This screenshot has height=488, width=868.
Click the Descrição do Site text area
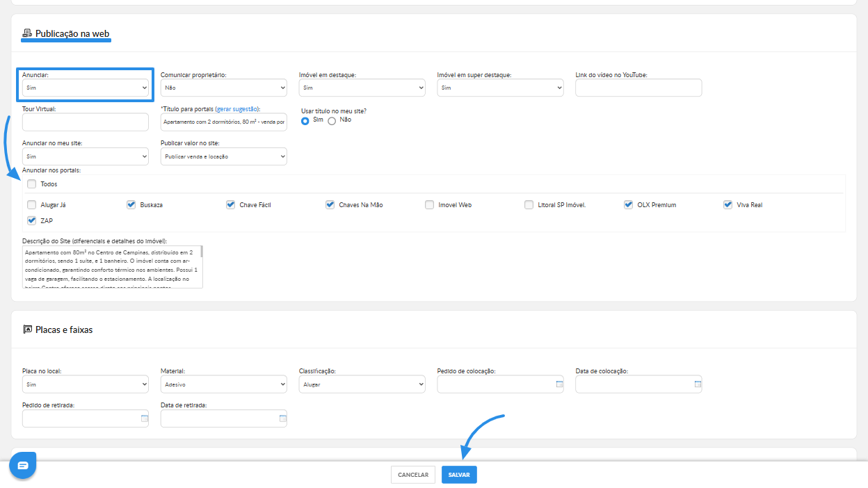113,266
